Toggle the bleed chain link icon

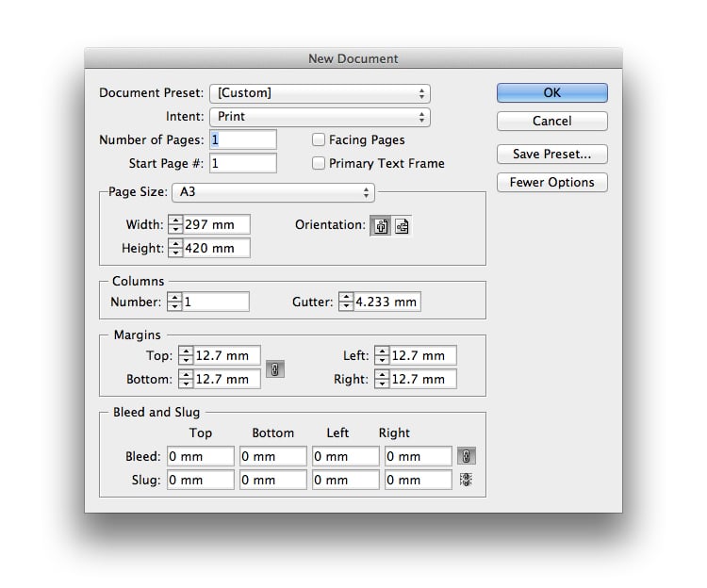(467, 456)
